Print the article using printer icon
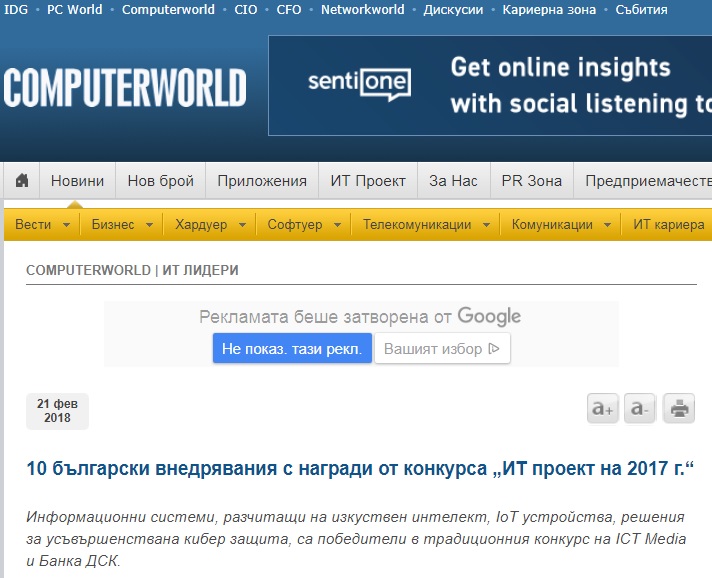 (679, 408)
